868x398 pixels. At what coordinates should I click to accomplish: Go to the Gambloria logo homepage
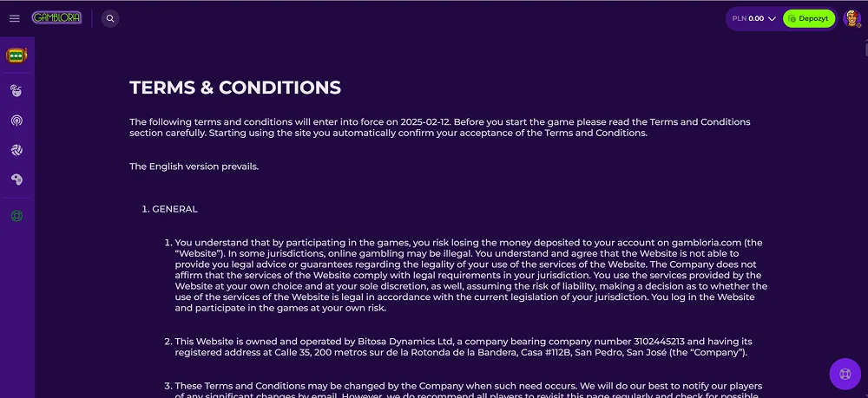pyautogui.click(x=57, y=17)
